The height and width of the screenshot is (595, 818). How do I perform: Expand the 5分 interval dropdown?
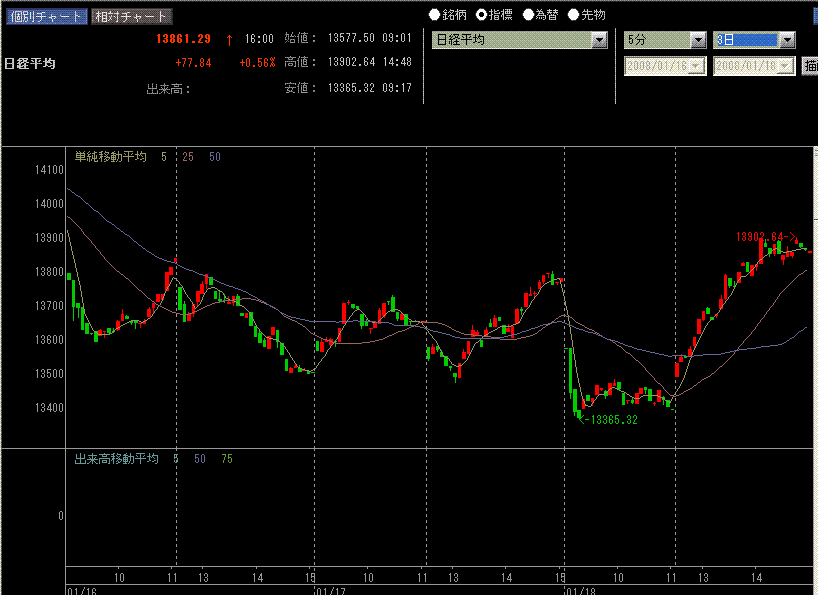(698, 40)
